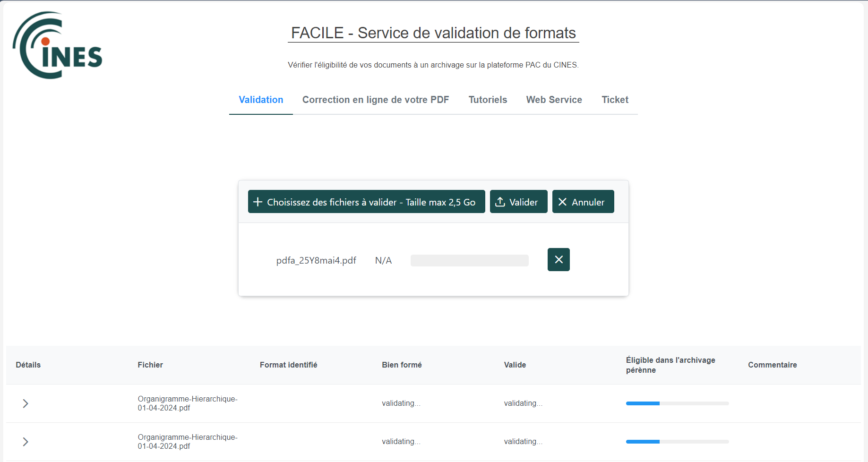
Task: Expand details of first Organigramme-Hierarchique row
Action: 26,403
